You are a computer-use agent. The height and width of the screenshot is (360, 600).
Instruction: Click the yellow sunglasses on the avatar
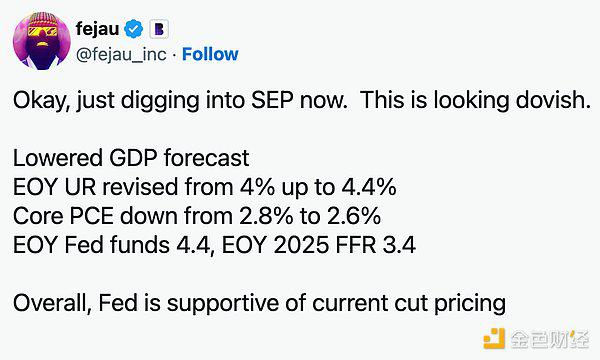(42, 31)
